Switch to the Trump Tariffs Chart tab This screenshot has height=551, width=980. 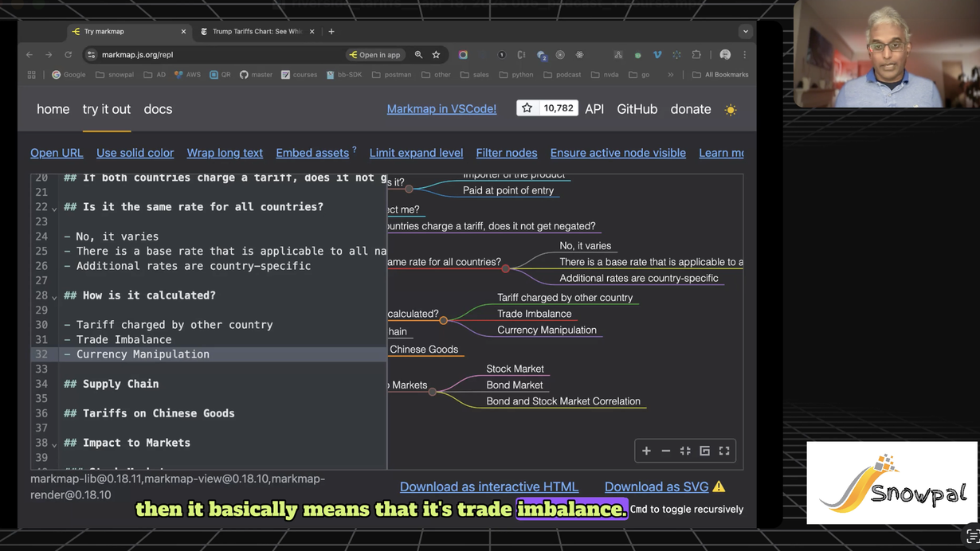coord(257,32)
